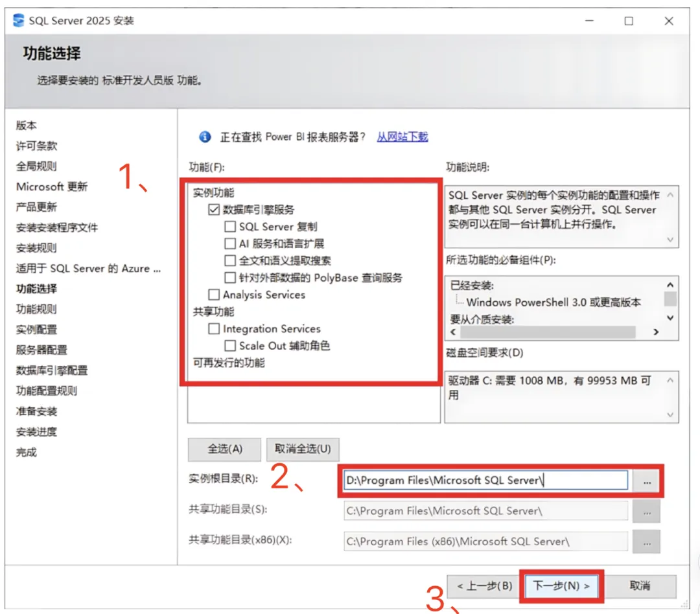Browse for the 实例根目录 folder
Screen dimensions: 700x614
pyautogui.click(x=646, y=481)
